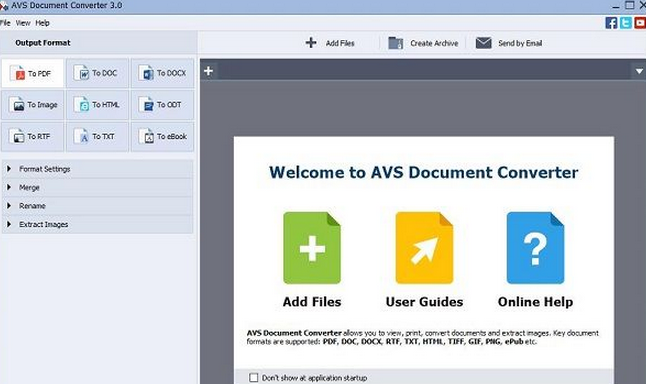Open the Help menu

pyautogui.click(x=42, y=23)
